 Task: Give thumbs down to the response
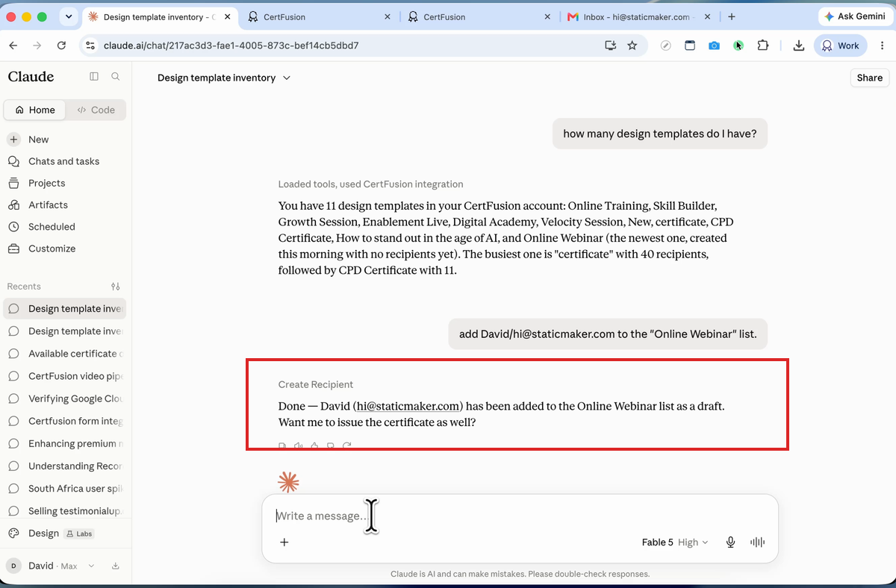coord(331,445)
